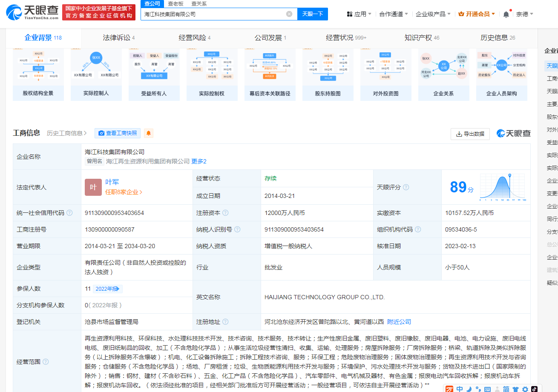Screen dimensions: 558x392
Task: Open 历史工商信息 history link
Action: [x=67, y=133]
